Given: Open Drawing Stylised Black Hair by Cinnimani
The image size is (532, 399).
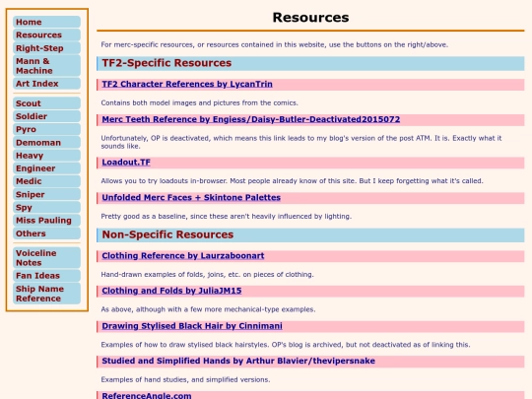Looking at the screenshot, I should point(192,326).
